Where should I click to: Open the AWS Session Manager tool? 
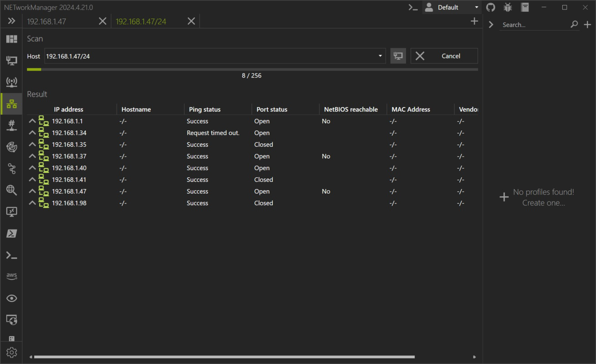click(11, 277)
